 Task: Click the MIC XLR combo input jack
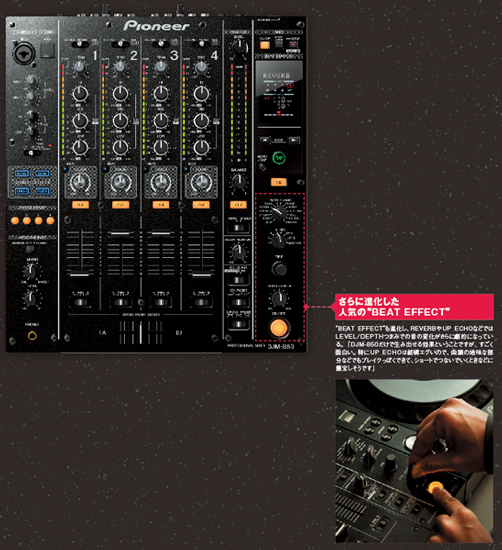point(23,53)
